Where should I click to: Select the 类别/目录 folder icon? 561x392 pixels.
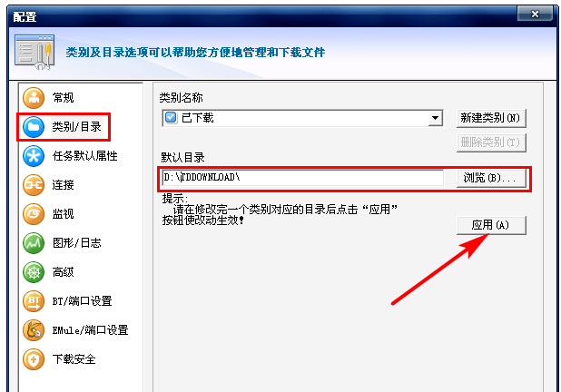coord(34,127)
